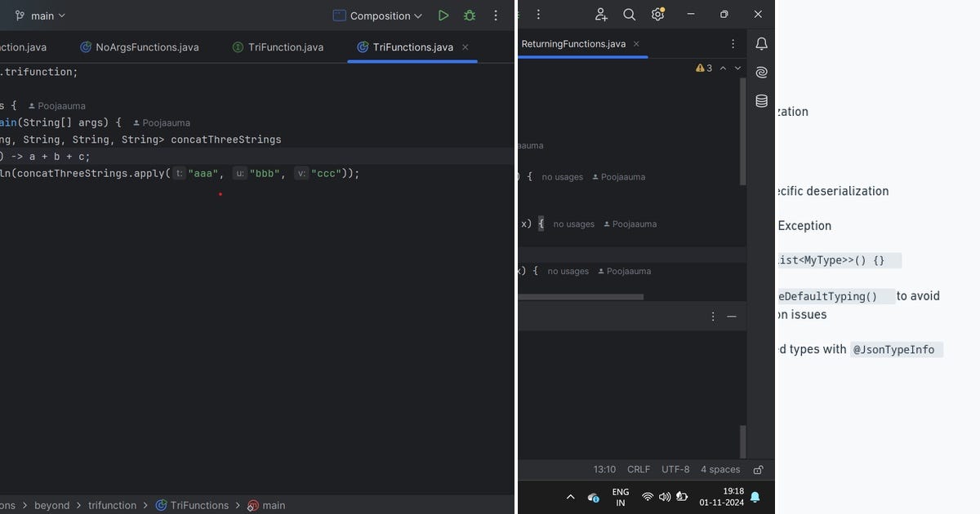This screenshot has height=514, width=980.
Task: Close the ReturningFunctions.java tab
Action: 636,44
